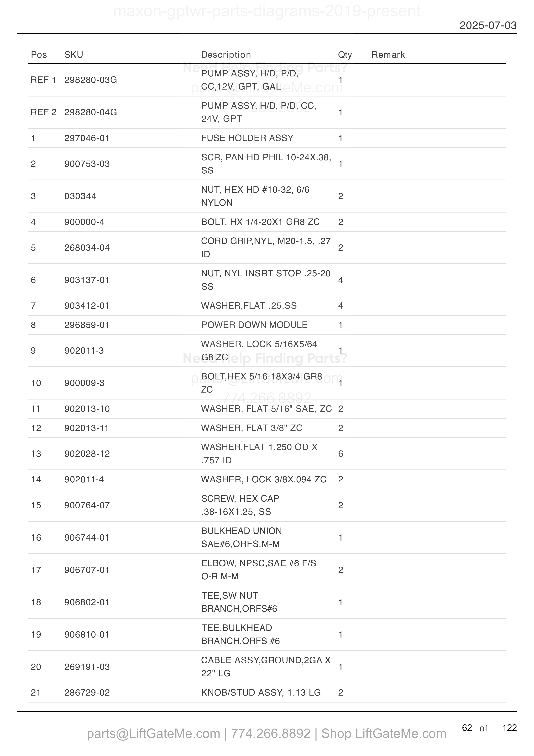Click SKU 268034-04 cord grip
The height and width of the screenshot is (756, 534).
point(87,248)
